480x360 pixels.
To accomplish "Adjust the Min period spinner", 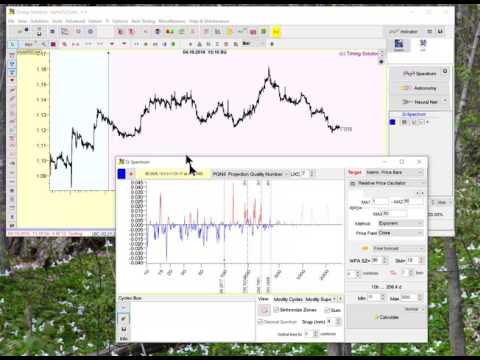I will click(x=383, y=298).
